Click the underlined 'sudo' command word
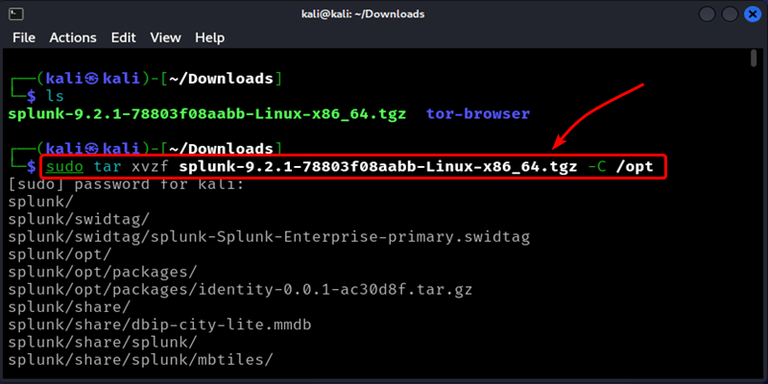This screenshot has width=768, height=384. point(65,167)
